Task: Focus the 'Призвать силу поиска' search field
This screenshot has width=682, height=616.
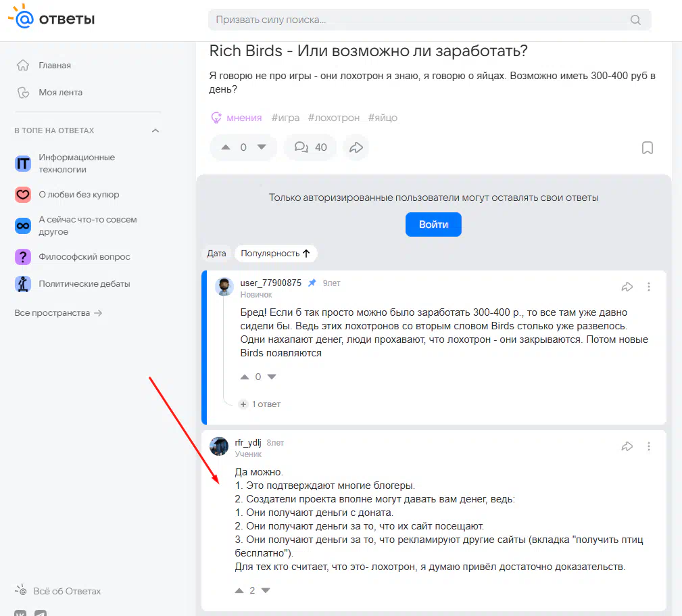Action: [x=429, y=20]
